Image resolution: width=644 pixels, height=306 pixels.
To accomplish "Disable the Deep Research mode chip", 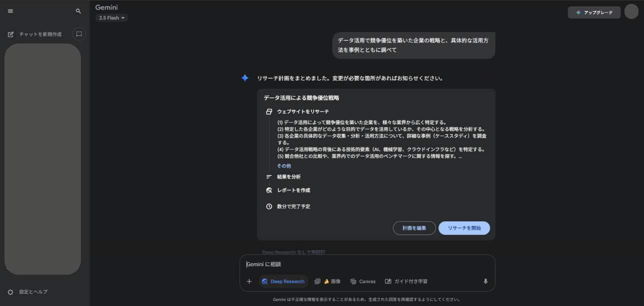I will (283, 281).
